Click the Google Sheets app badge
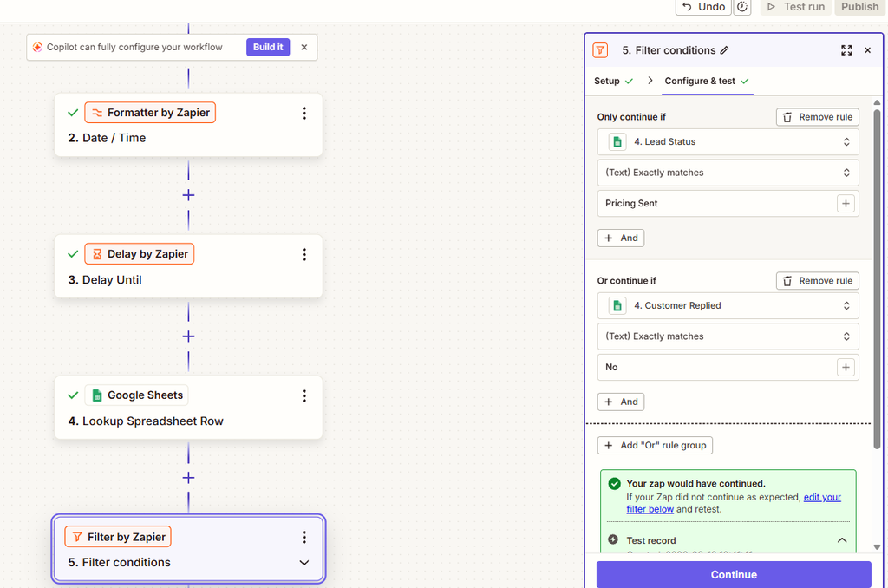This screenshot has width=888, height=588. point(136,395)
